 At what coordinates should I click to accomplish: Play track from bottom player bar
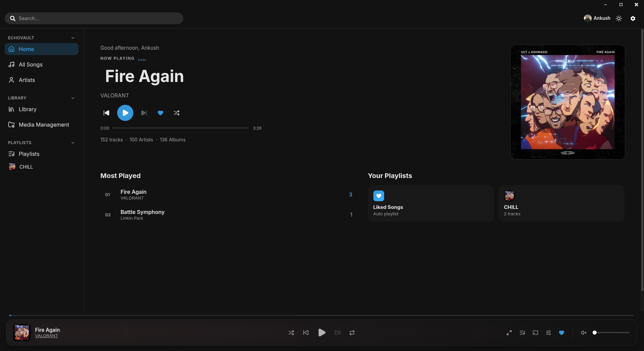322,333
